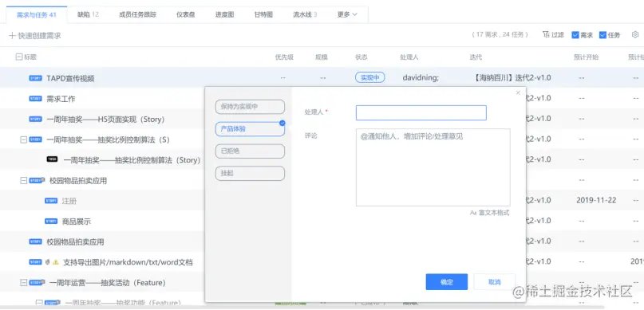Open story 需求工作
The width and height of the screenshot is (644, 310).
coord(61,99)
